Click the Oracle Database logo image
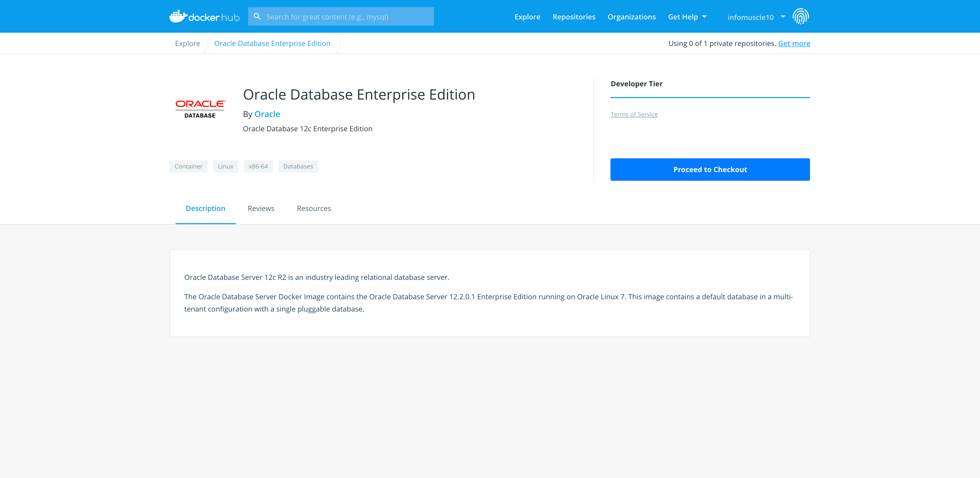980x478 pixels. (200, 109)
